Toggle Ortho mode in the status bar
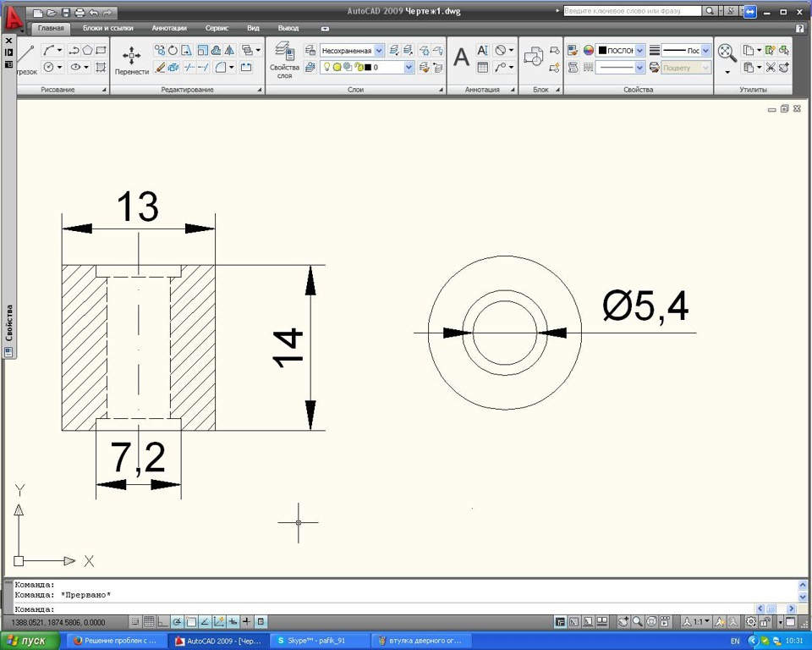Screen dimensions: 812x650 coord(162,621)
